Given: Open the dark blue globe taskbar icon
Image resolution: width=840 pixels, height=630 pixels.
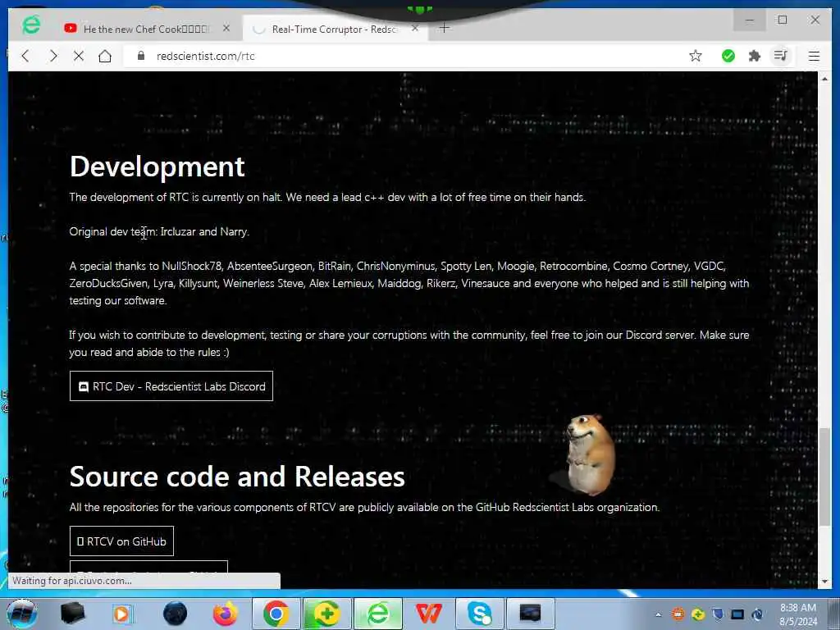Looking at the screenshot, I should click(x=176, y=614).
